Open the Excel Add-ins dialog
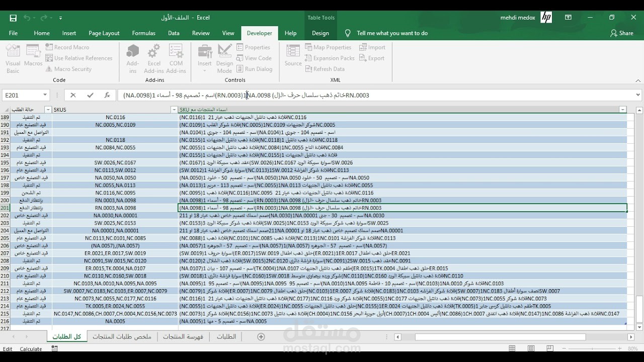Viewport: 644px width, 362px height. [x=154, y=59]
